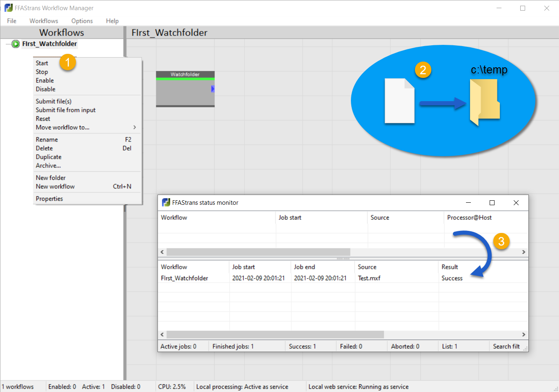
Task: Click the Test.mxf source cell
Action: [369, 278]
